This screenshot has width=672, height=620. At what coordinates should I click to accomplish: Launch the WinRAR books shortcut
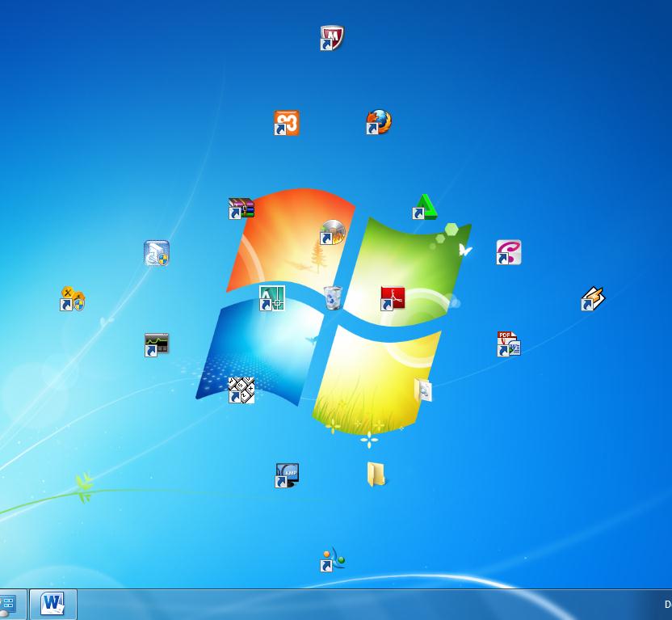click(241, 209)
